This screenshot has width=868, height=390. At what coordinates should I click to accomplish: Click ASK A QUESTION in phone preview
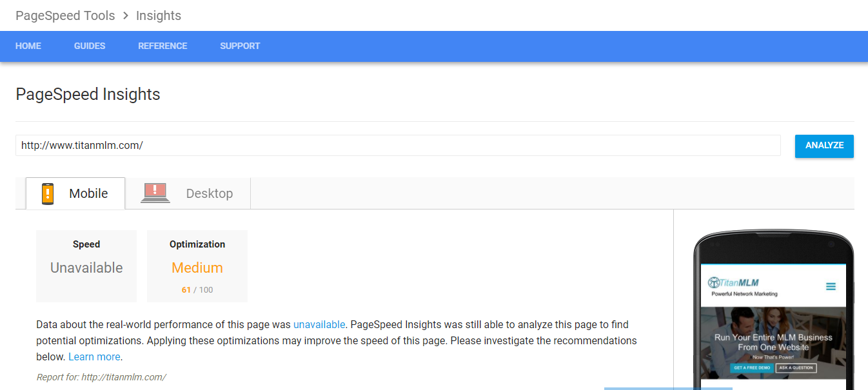coord(796,368)
